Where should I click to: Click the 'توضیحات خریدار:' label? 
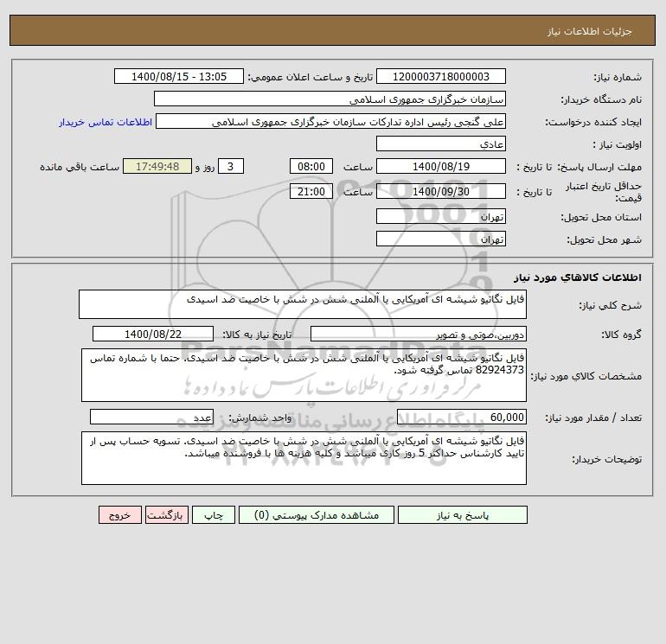tap(606, 459)
